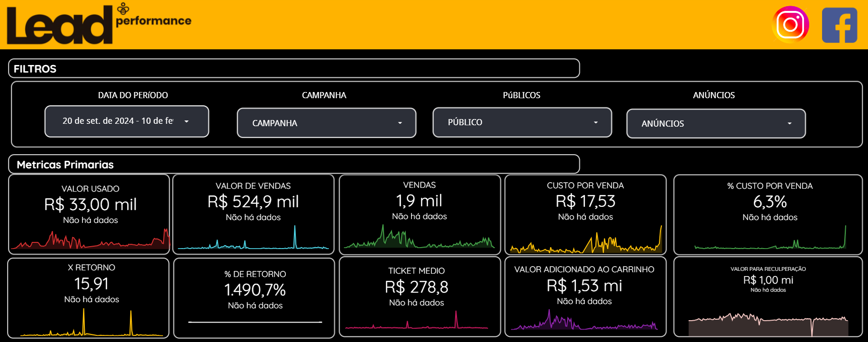Click the X RETORNO scorecard value
The image size is (868, 342).
coord(91,284)
